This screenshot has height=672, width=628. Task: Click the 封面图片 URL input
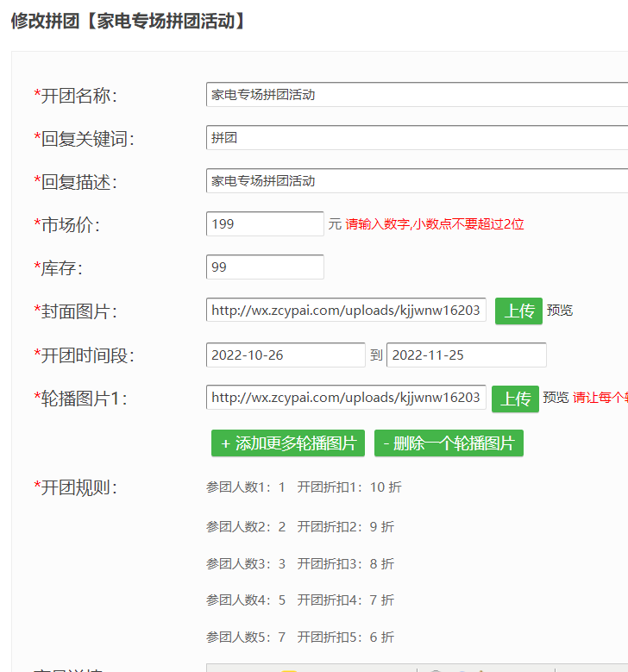point(346,311)
